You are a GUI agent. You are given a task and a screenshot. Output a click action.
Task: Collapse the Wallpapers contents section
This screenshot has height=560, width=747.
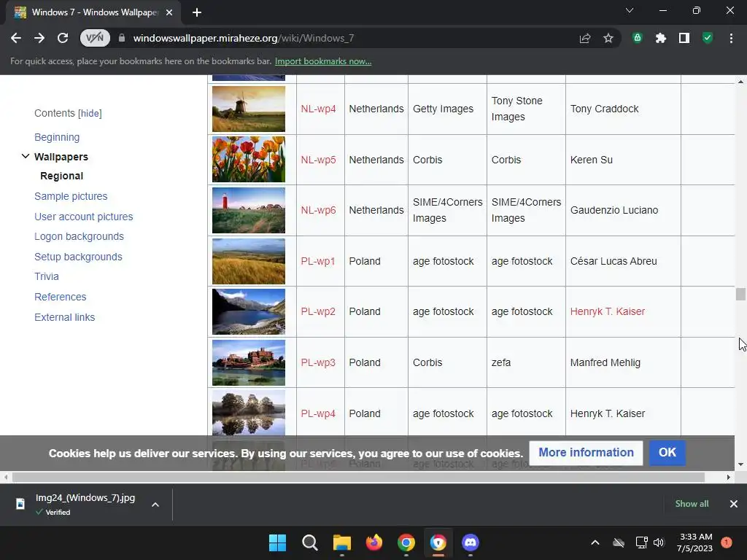[26, 156]
